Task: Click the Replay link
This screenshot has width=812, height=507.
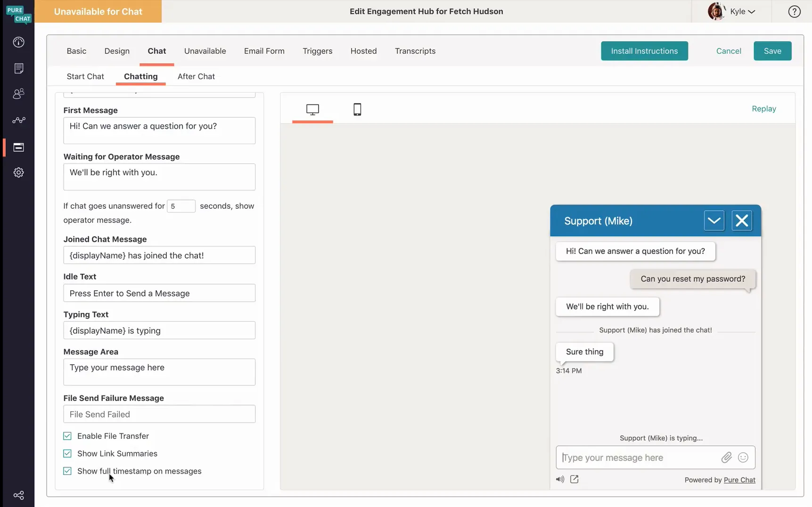Action: point(763,109)
